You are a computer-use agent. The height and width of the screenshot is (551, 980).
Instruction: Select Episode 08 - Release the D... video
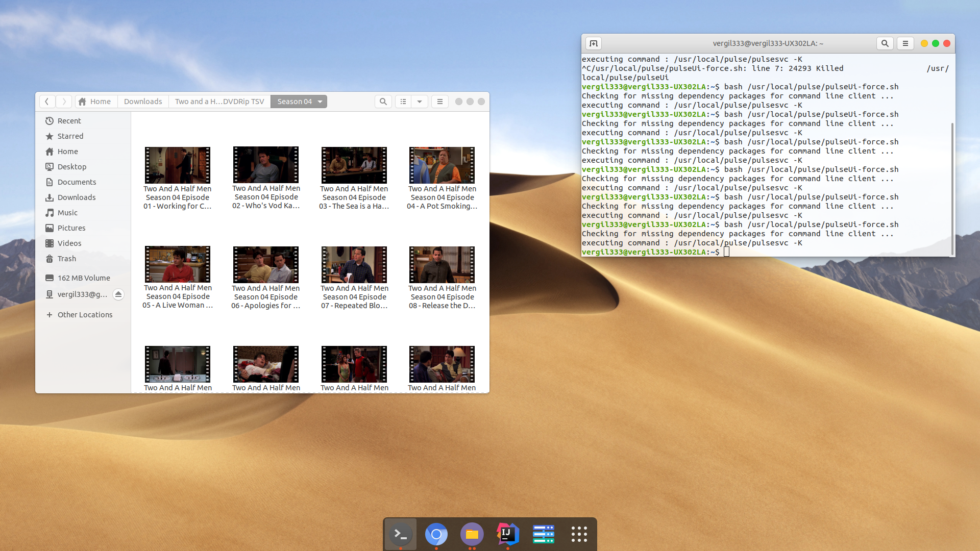coord(442,278)
